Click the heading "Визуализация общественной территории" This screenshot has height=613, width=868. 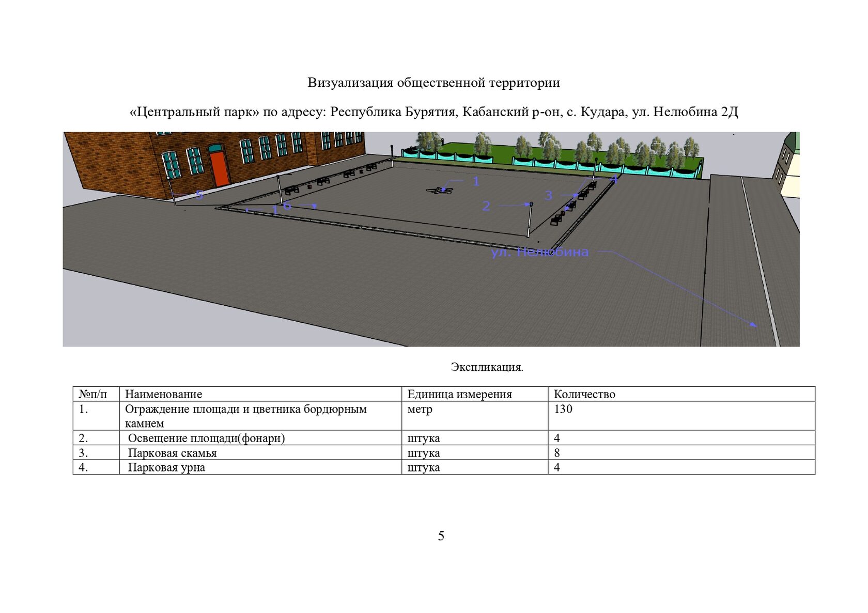click(433, 83)
